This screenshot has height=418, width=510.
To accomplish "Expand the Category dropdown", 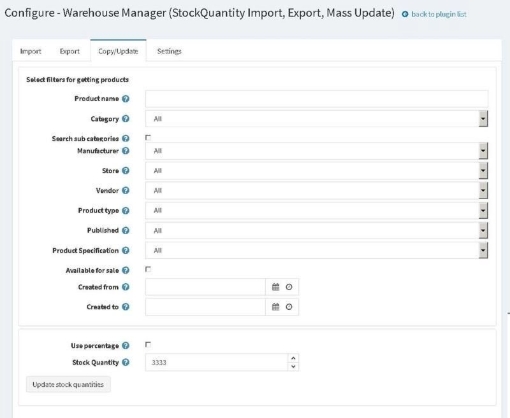I will click(x=316, y=119).
